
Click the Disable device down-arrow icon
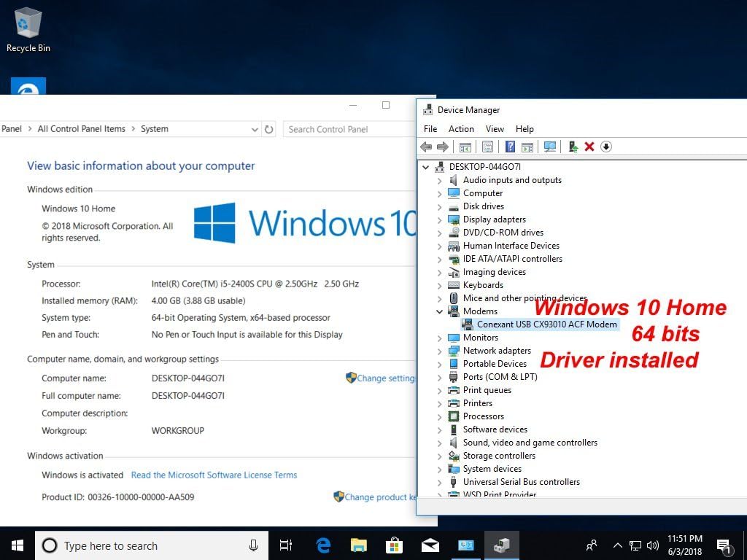pyautogui.click(x=605, y=147)
